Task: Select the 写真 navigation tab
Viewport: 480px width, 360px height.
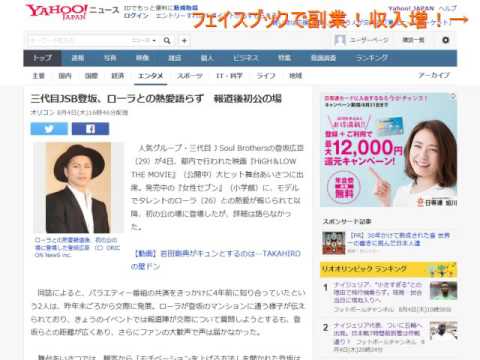Action: pos(110,58)
